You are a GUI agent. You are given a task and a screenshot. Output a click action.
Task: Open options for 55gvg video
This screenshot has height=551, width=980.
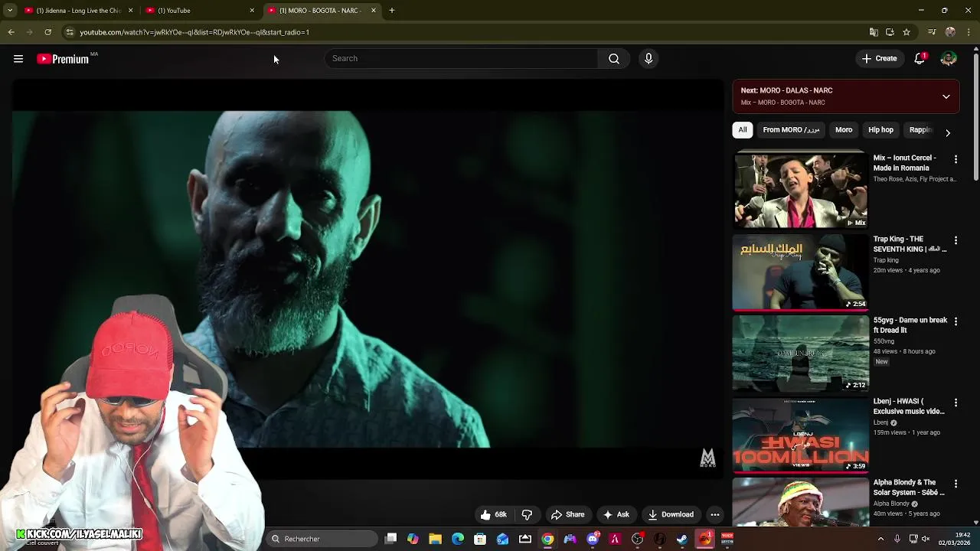tap(955, 321)
